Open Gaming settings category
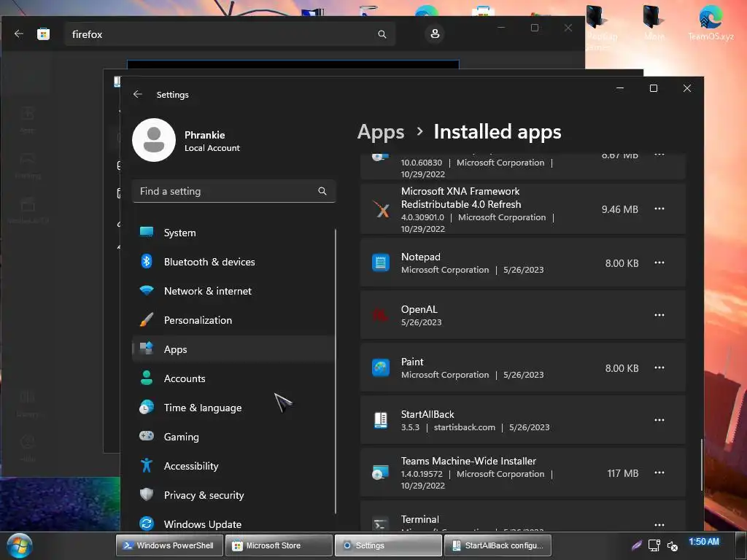Viewport: 747px width, 560px height. pyautogui.click(x=233, y=437)
